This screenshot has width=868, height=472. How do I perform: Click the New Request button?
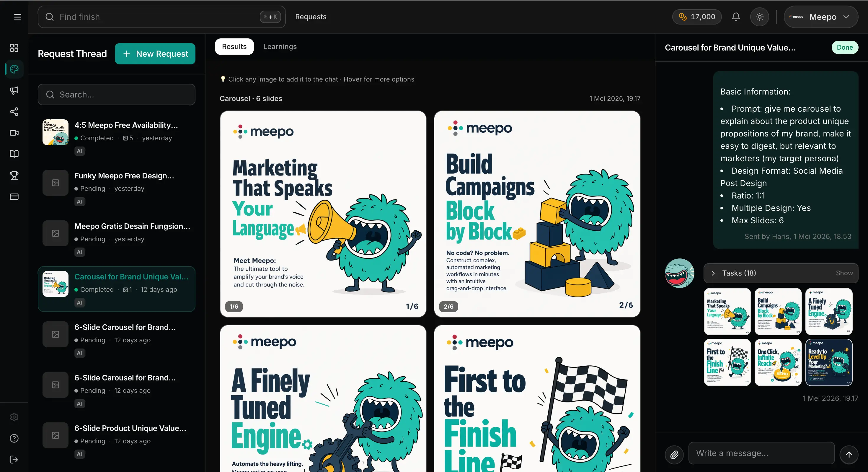point(155,53)
